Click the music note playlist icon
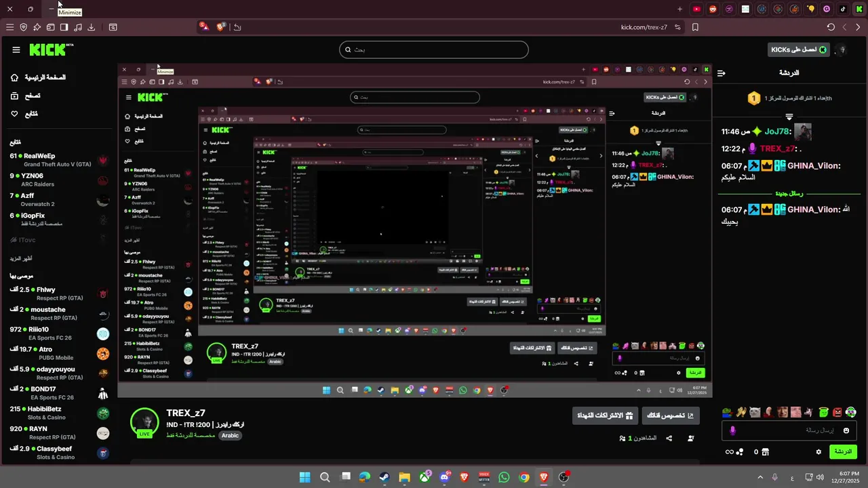The height and width of the screenshot is (488, 868). point(77,27)
